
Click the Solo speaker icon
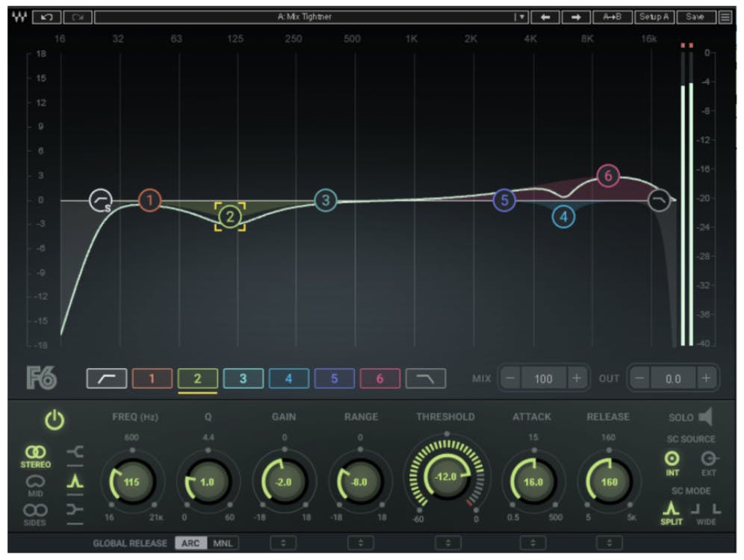coord(704,417)
